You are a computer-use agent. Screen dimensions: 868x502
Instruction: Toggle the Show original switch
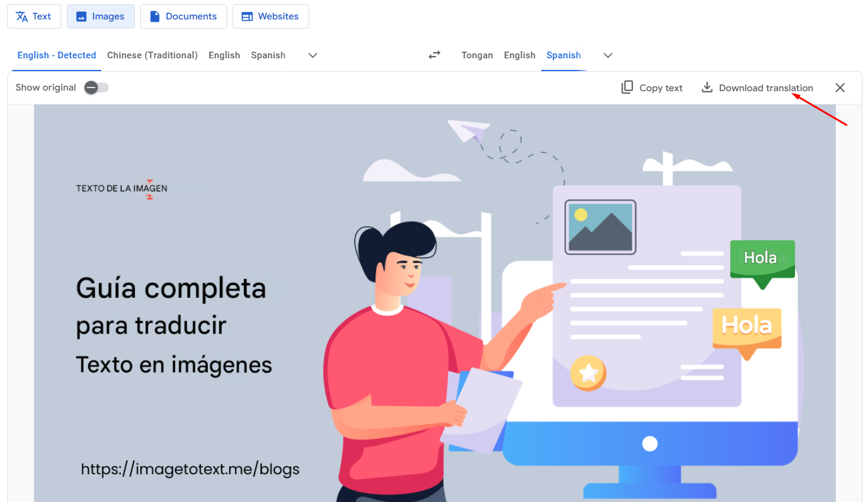[96, 88]
